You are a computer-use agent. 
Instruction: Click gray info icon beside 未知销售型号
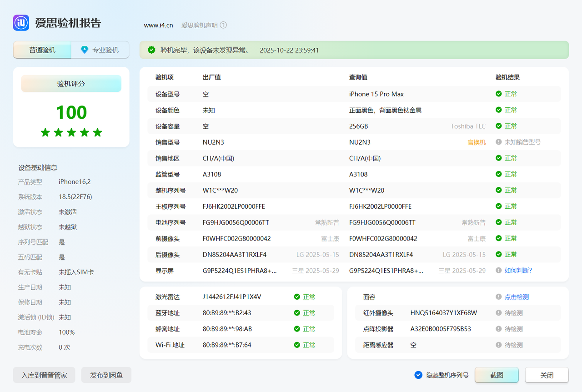[499, 142]
